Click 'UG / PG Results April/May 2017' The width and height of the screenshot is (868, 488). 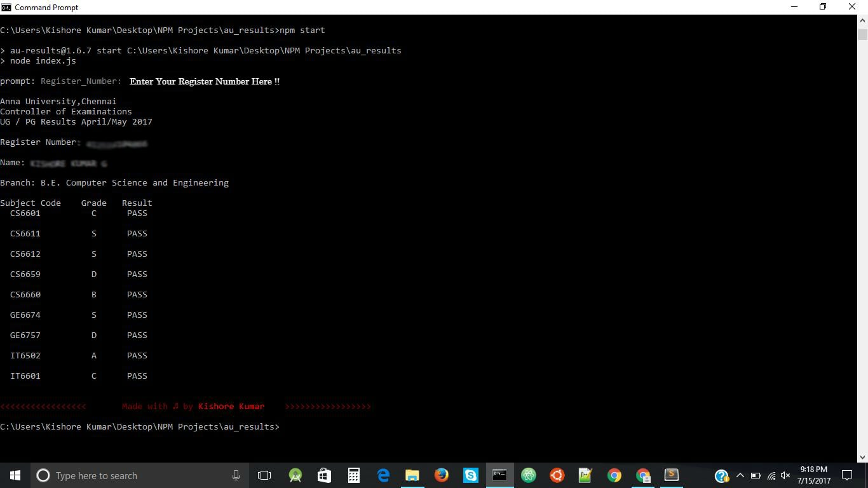(x=76, y=121)
